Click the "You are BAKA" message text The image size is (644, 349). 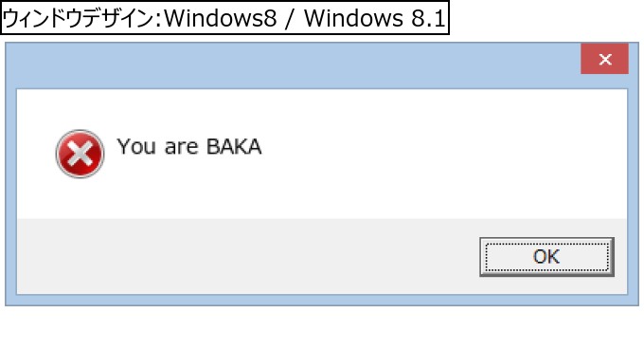pos(188,146)
